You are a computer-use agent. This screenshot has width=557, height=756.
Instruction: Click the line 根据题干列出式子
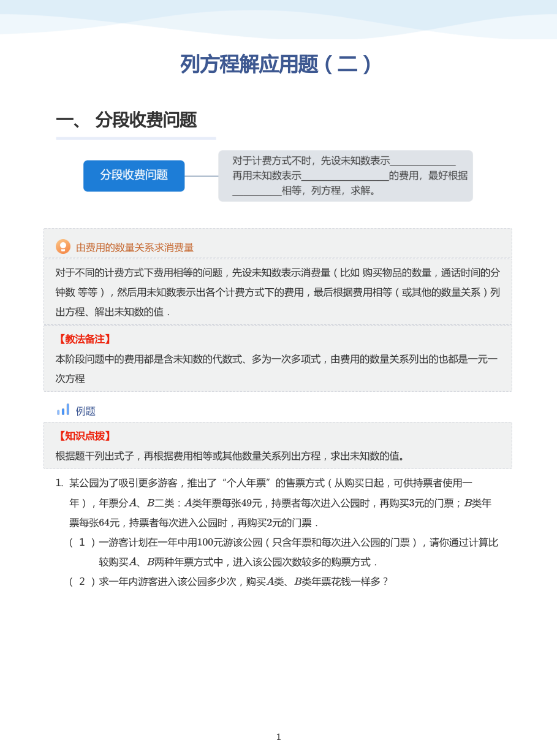[231, 456]
